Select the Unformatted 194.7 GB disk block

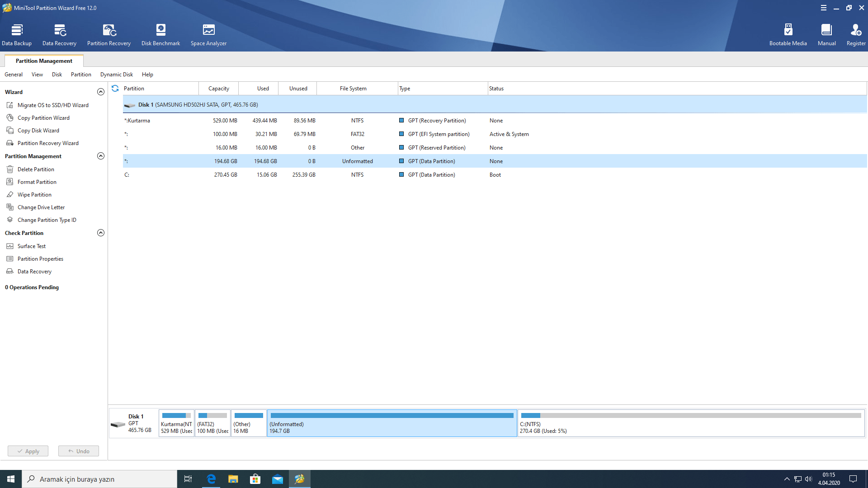click(x=392, y=423)
